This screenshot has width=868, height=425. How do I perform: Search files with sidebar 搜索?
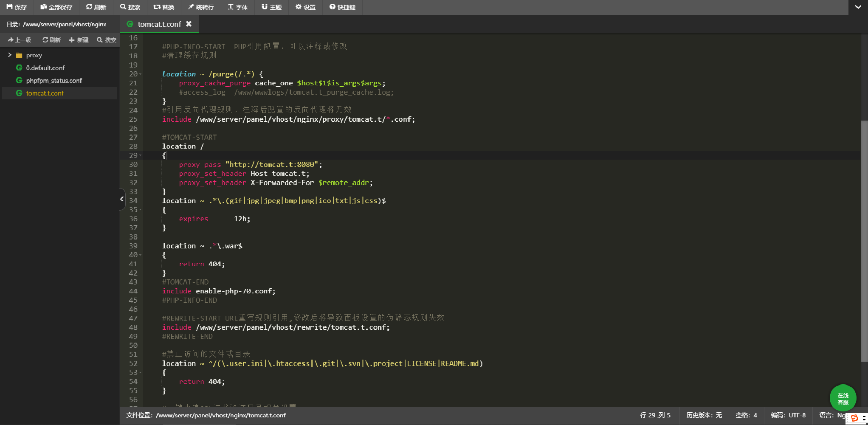(107, 40)
